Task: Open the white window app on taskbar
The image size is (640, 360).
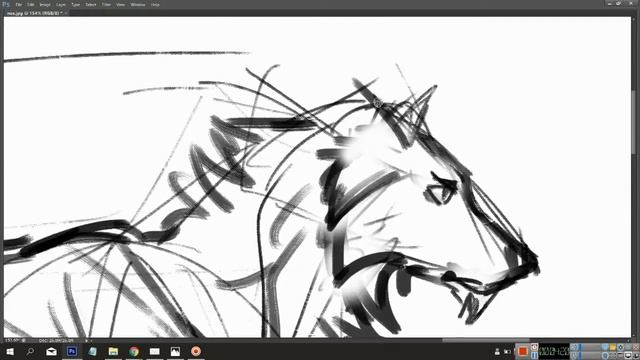Action: point(154,351)
